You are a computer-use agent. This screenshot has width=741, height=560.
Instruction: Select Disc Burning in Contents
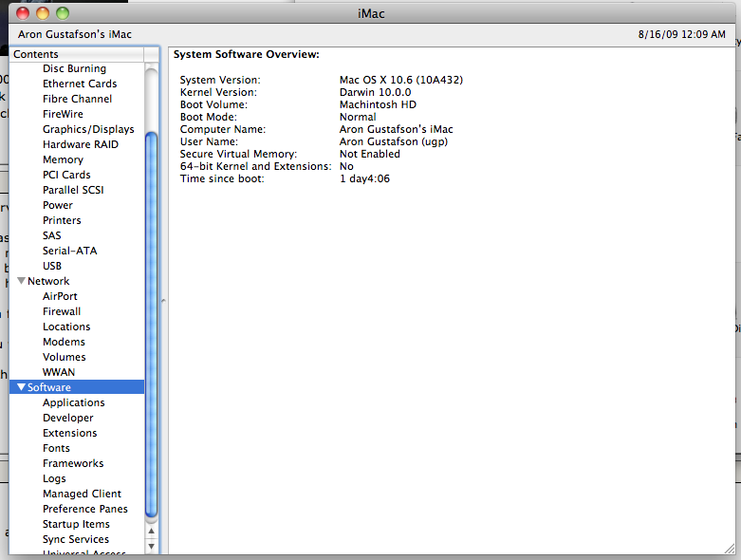click(74, 68)
